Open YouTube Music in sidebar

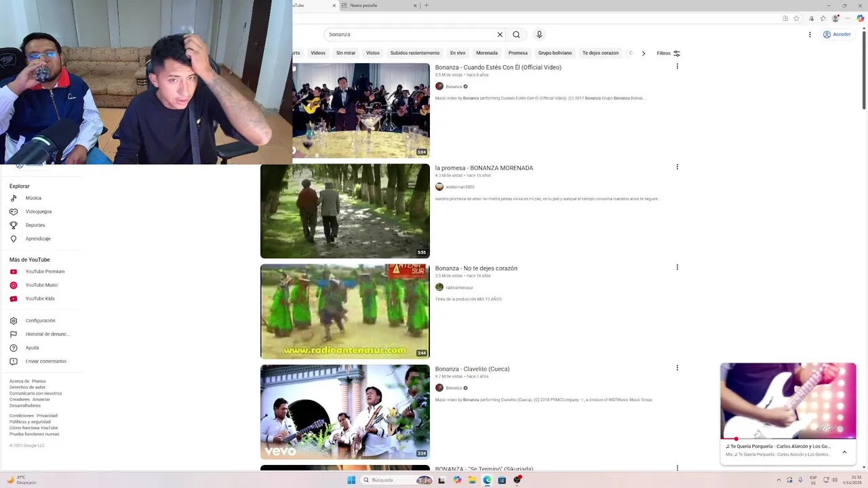coord(41,285)
